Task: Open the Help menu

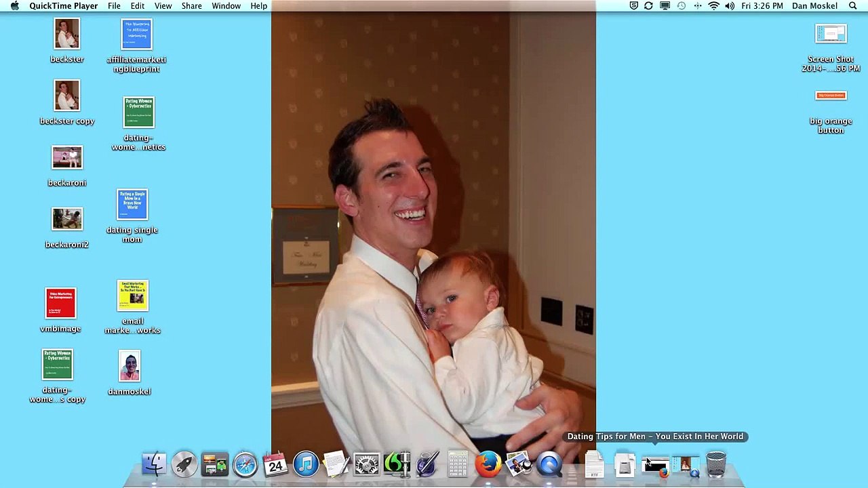Action: pos(258,5)
